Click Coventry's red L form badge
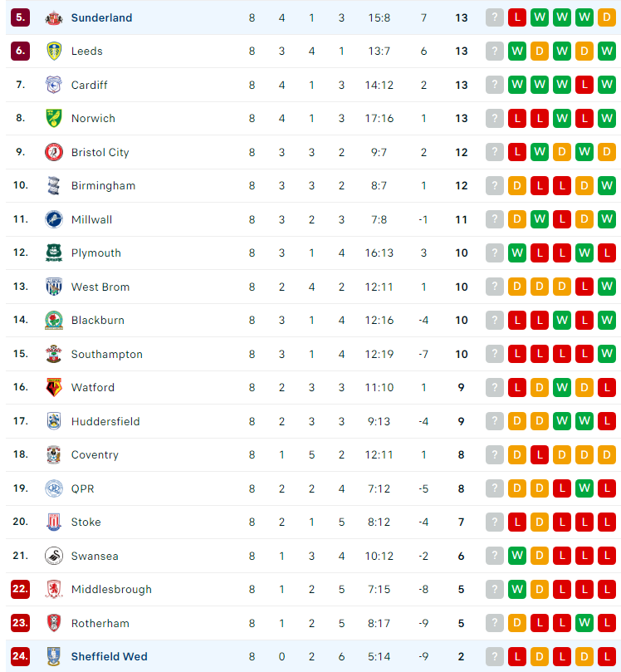Screen dimensions: 621x672 (540, 454)
